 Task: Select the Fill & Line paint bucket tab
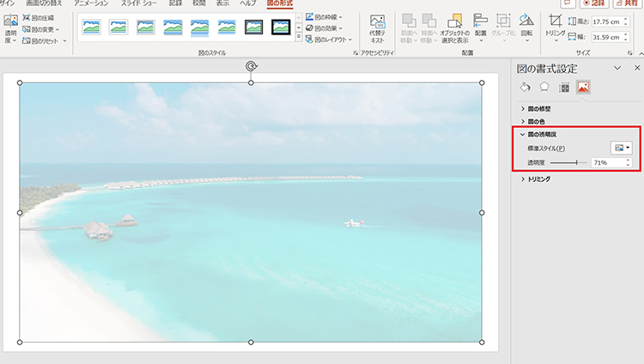(x=526, y=87)
